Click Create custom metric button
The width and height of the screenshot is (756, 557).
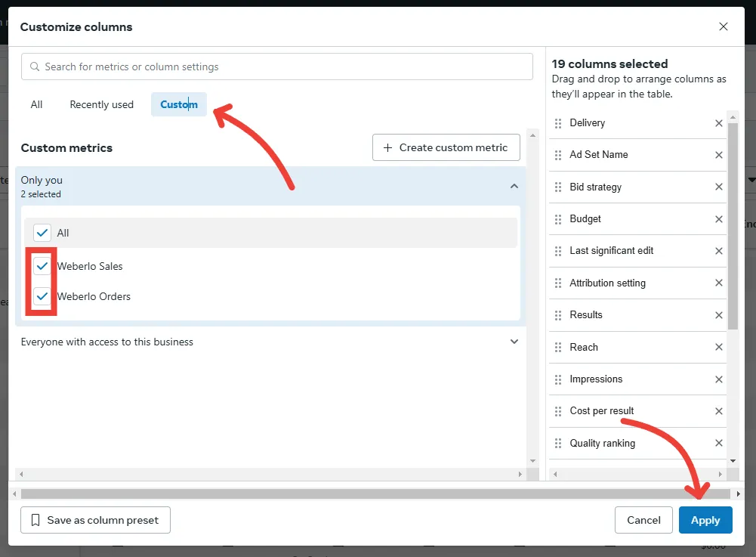point(446,147)
